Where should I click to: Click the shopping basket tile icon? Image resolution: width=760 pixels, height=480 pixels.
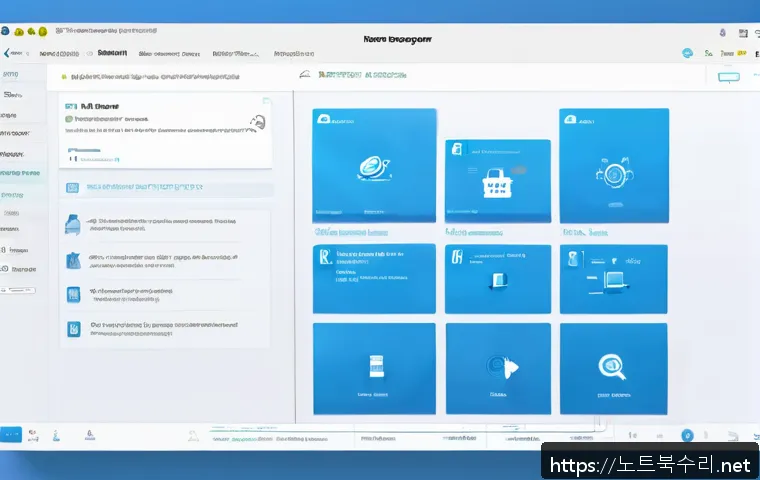(x=496, y=180)
